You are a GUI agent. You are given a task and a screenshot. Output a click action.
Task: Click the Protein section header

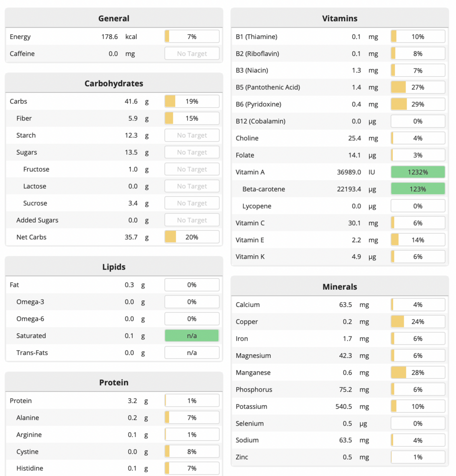pyautogui.click(x=114, y=382)
